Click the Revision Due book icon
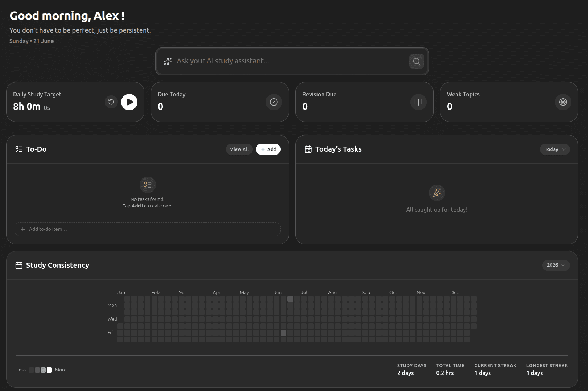Viewport: 588px width, 391px height. pos(418,102)
